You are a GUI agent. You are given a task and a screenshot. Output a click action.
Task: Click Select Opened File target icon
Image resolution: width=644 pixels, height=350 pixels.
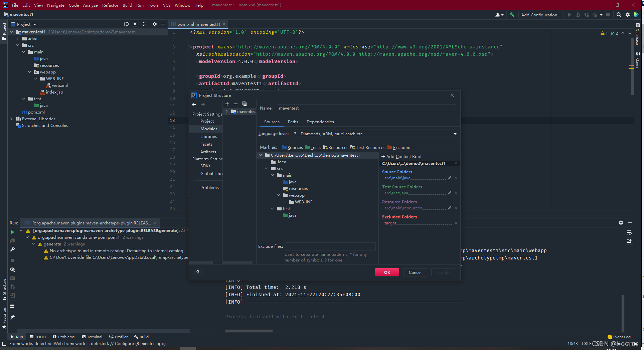tap(126, 24)
